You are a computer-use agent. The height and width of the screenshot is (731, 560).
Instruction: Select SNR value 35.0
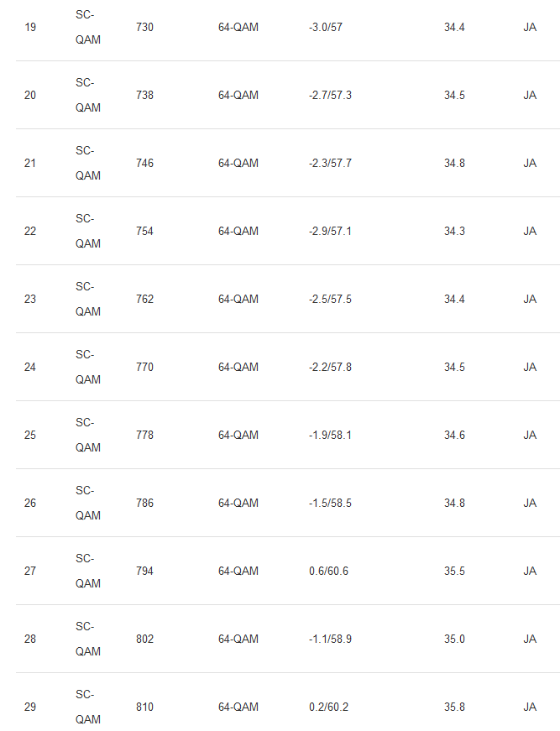point(454,639)
